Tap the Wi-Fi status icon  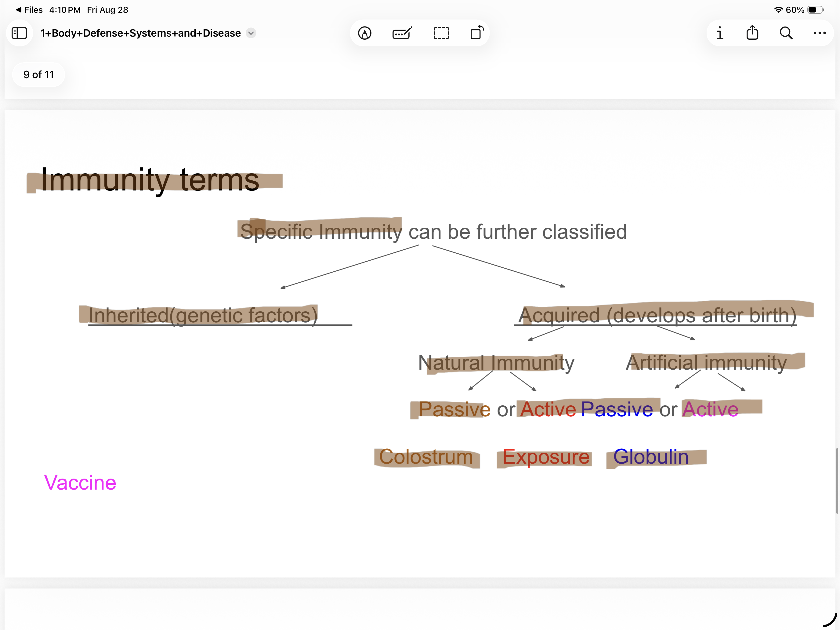coord(778,10)
